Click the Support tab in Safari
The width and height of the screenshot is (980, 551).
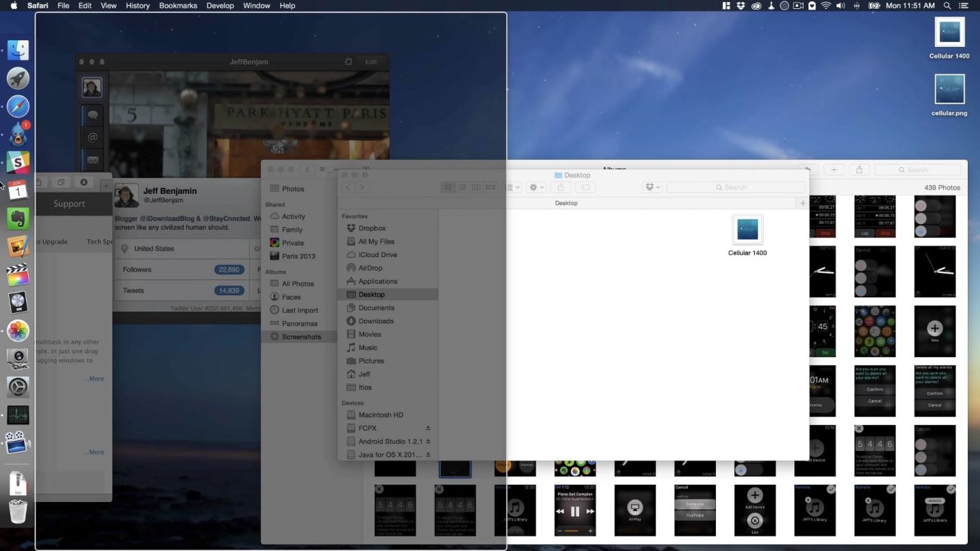click(69, 203)
